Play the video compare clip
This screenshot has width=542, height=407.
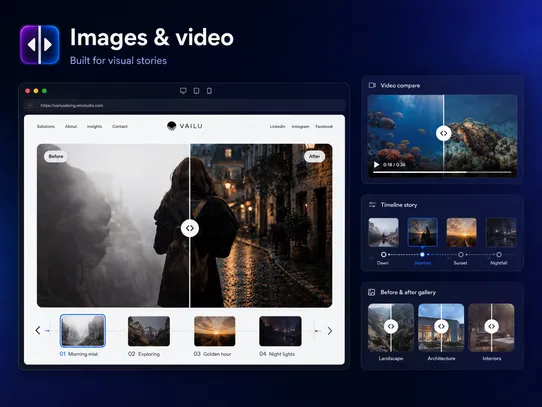tap(376, 165)
